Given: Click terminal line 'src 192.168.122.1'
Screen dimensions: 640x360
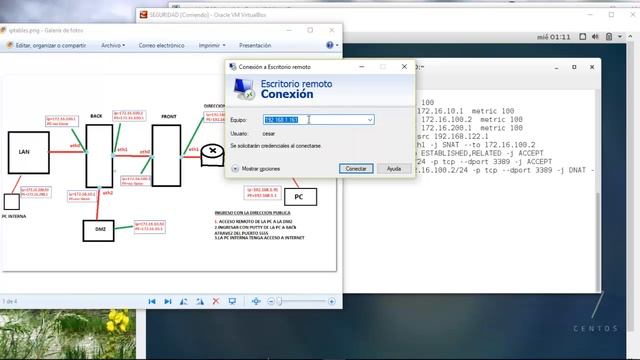Looking at the screenshot, I should [x=453, y=136].
